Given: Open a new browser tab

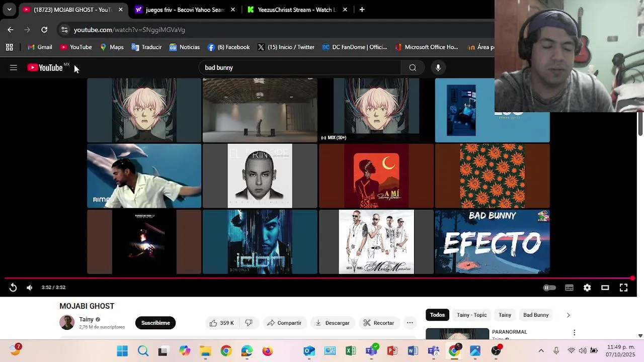Looking at the screenshot, I should [x=362, y=10].
